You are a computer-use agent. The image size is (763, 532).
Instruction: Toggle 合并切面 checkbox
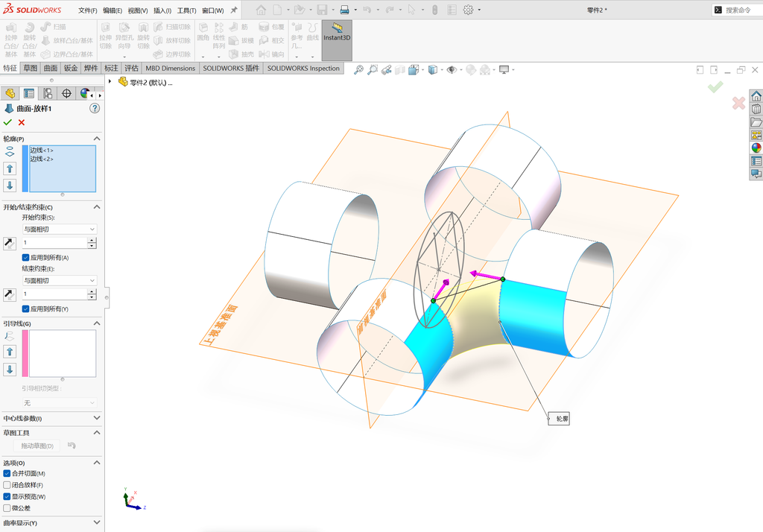tap(7, 473)
